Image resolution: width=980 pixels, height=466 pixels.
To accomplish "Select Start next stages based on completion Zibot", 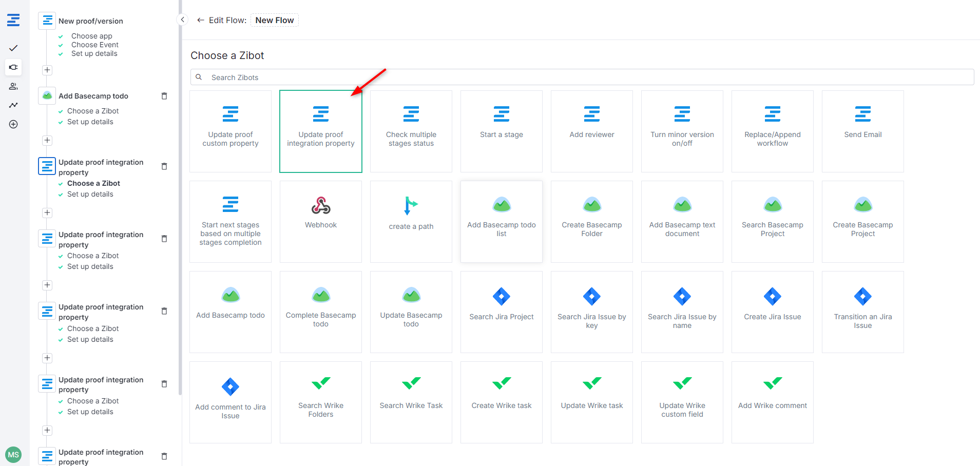I will (x=230, y=222).
